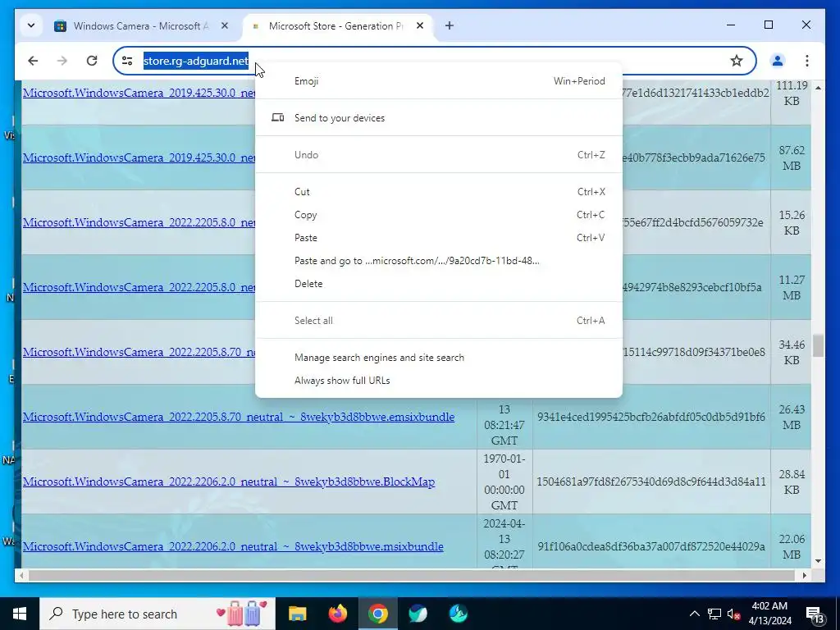Add a new tab with plus button
The height and width of the screenshot is (630, 840).
point(449,25)
